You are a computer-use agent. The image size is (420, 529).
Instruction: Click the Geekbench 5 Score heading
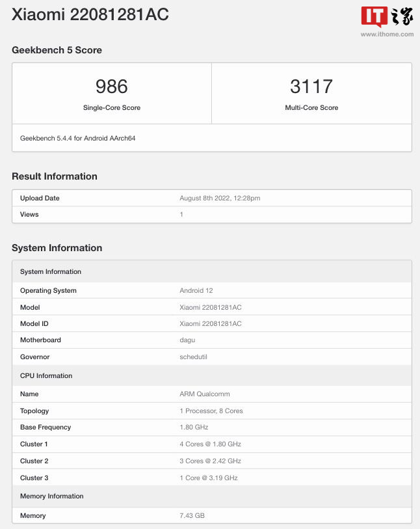[57, 50]
